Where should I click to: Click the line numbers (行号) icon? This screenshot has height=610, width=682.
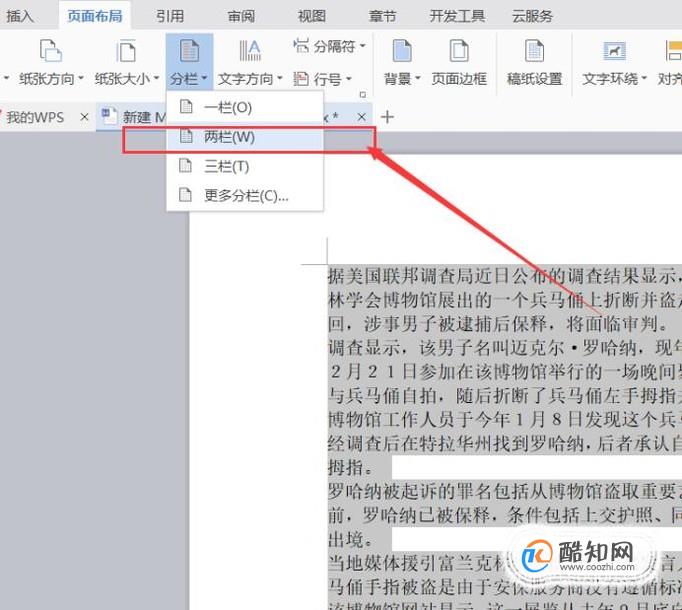coord(301,79)
